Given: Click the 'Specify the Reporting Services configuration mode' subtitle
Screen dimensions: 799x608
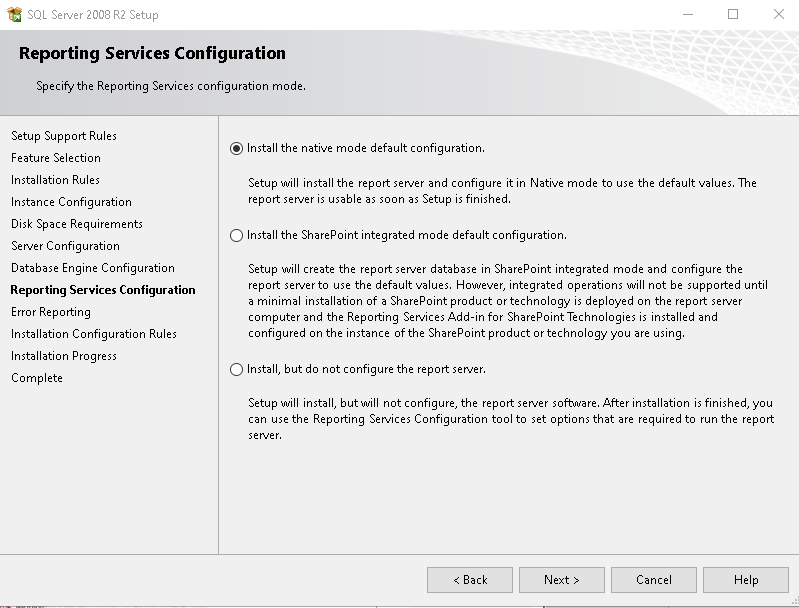Looking at the screenshot, I should click(x=171, y=86).
